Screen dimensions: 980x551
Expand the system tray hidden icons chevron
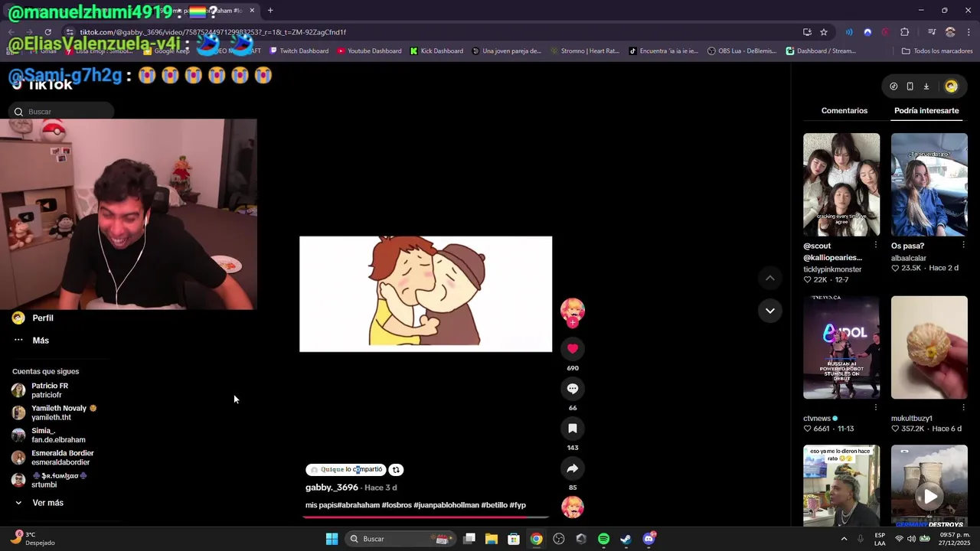pyautogui.click(x=844, y=539)
